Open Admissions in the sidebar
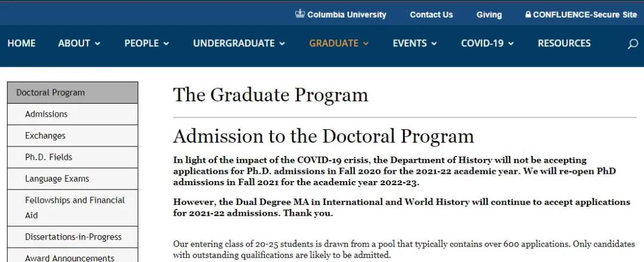The width and height of the screenshot is (644, 262). (47, 114)
